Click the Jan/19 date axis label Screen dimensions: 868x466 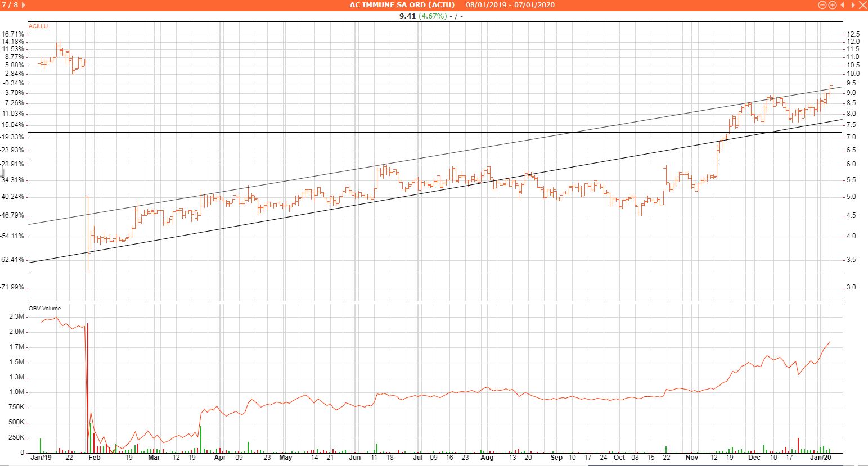tap(41, 458)
